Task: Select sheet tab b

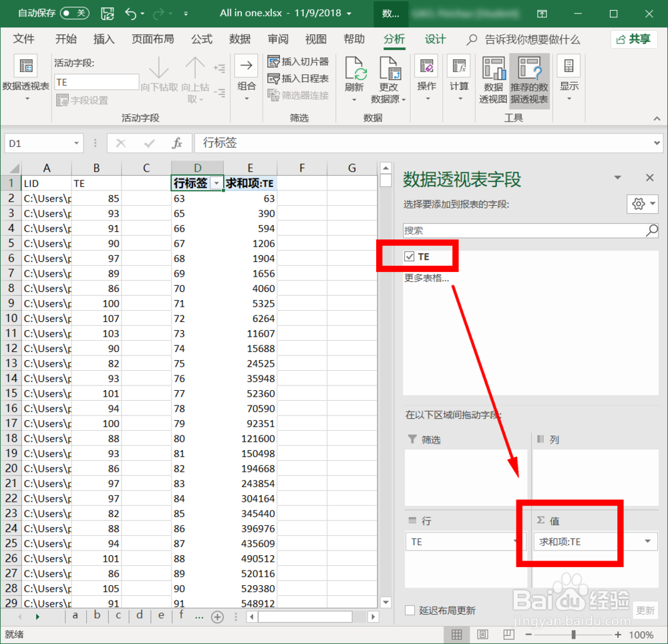Action: pyautogui.click(x=96, y=616)
